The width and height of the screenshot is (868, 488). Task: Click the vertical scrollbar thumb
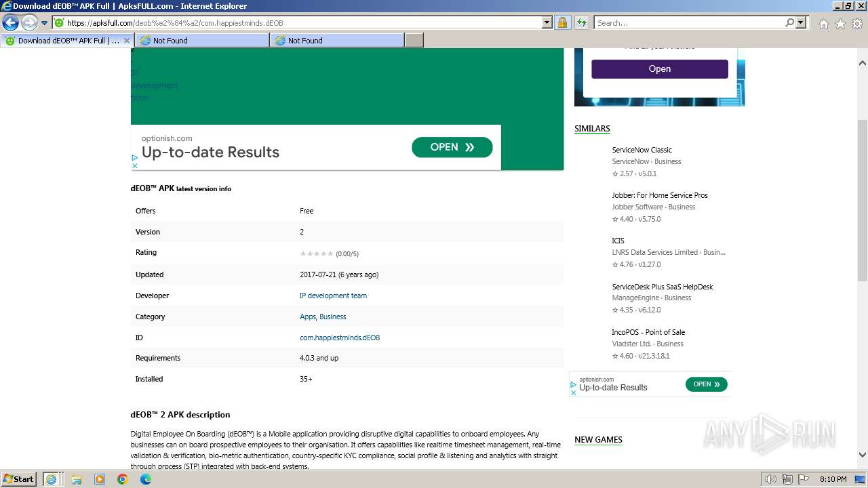coord(863,200)
